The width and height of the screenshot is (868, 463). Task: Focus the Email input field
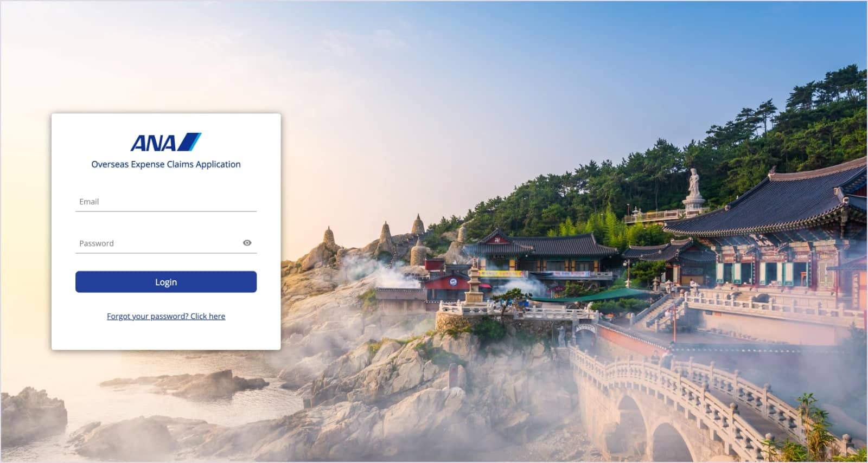166,202
